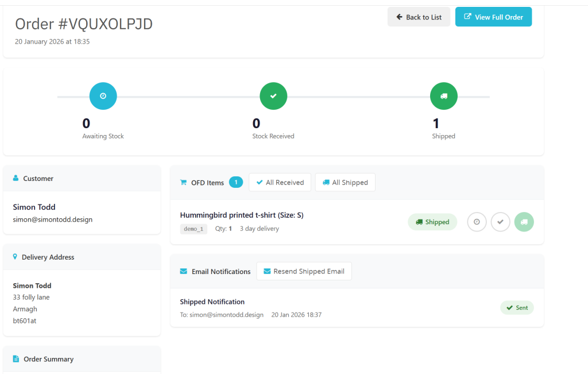Image resolution: width=588 pixels, height=374 pixels.
Task: Click the Sent status badge
Action: pyautogui.click(x=517, y=308)
